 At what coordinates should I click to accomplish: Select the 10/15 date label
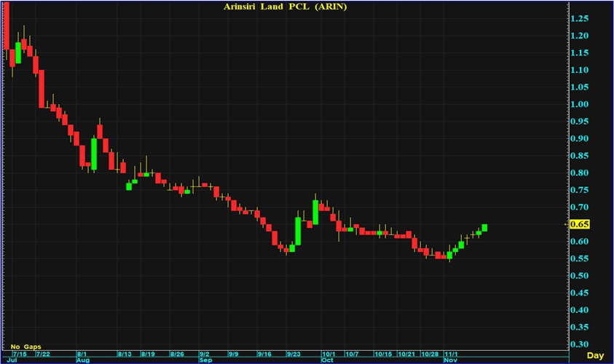pos(383,354)
